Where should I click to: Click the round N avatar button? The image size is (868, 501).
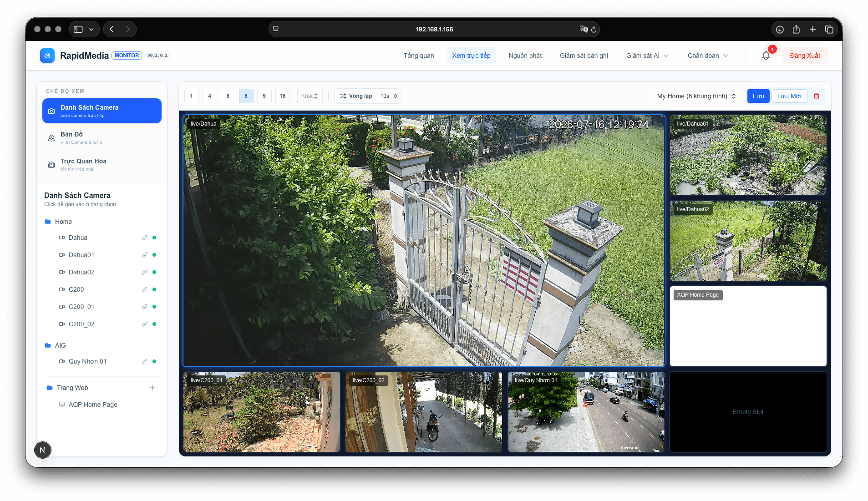coord(43,450)
